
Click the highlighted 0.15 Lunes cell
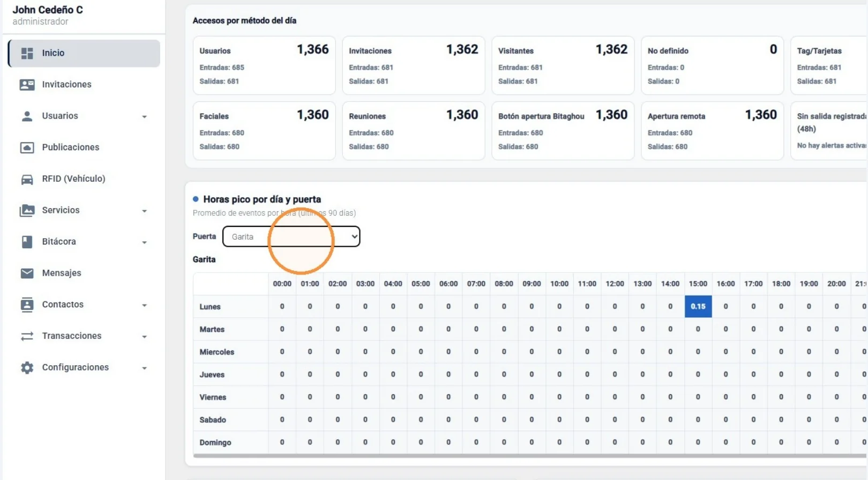(698, 306)
